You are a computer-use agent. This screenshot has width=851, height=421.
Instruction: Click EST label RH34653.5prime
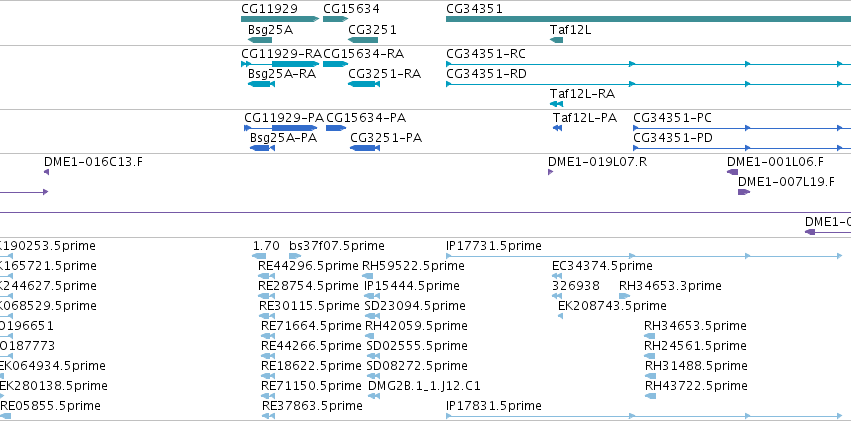[695, 326]
